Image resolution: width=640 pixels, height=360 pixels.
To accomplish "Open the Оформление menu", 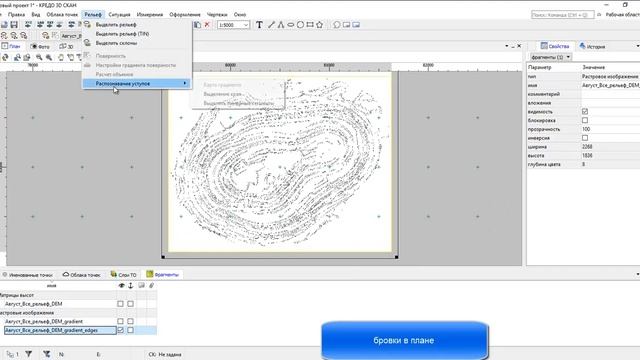I will point(185,14).
